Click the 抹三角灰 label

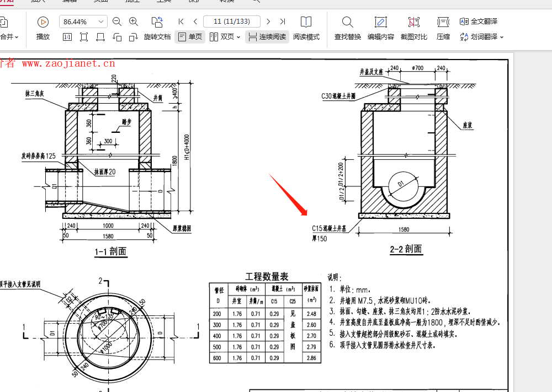click(34, 93)
